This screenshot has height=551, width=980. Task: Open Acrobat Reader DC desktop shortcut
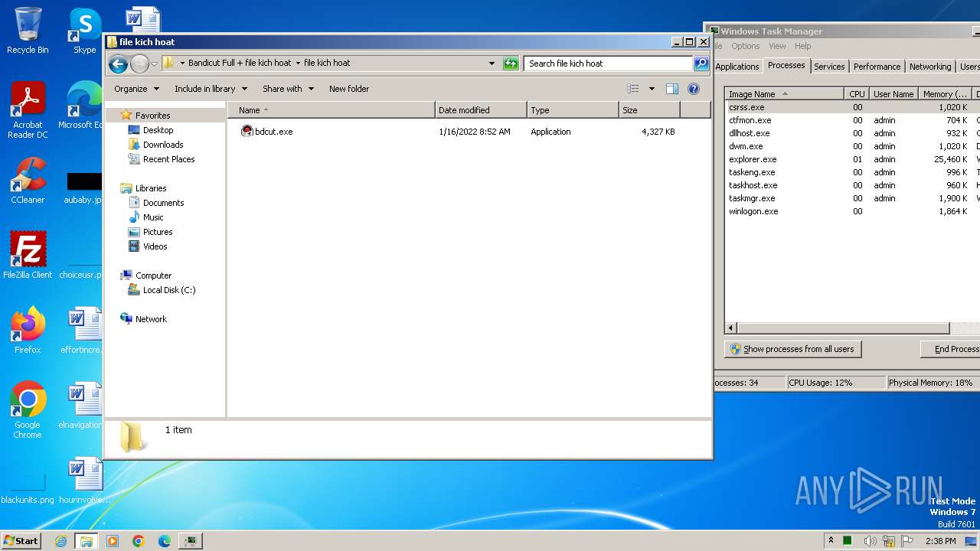[x=28, y=110]
